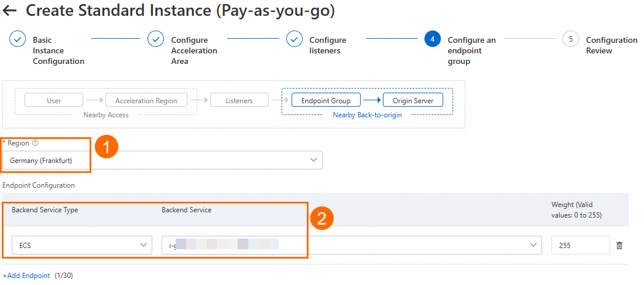
Task: Click the step 4 circle icon
Action: tap(432, 40)
